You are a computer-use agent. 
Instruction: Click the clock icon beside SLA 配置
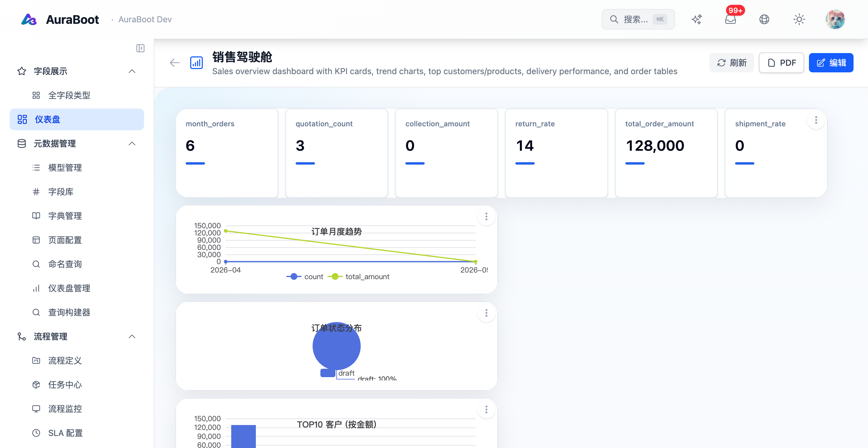(x=36, y=433)
